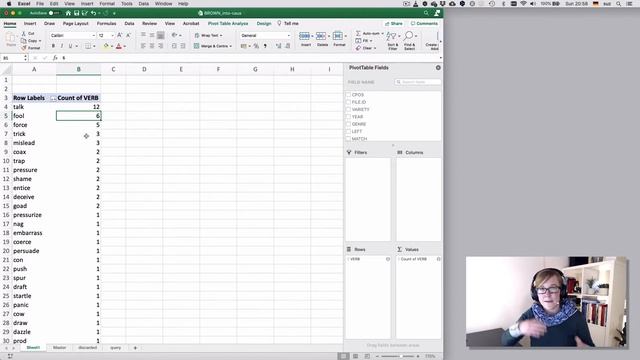Image resolution: width=640 pixels, height=360 pixels.
Task: Click the Clear eraser icon
Action: click(x=358, y=48)
